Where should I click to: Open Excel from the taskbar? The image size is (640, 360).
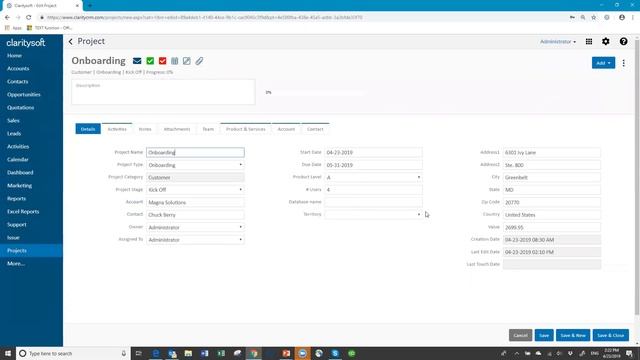(221, 353)
